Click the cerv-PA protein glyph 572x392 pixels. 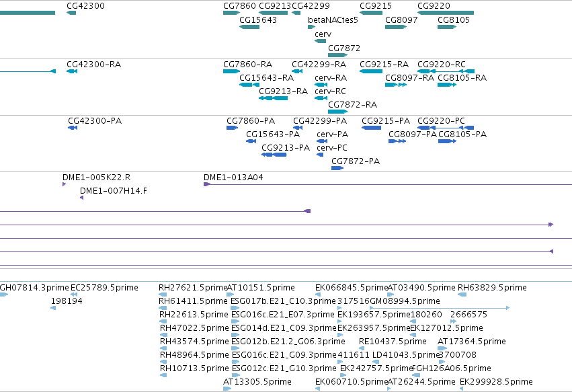tap(322, 141)
